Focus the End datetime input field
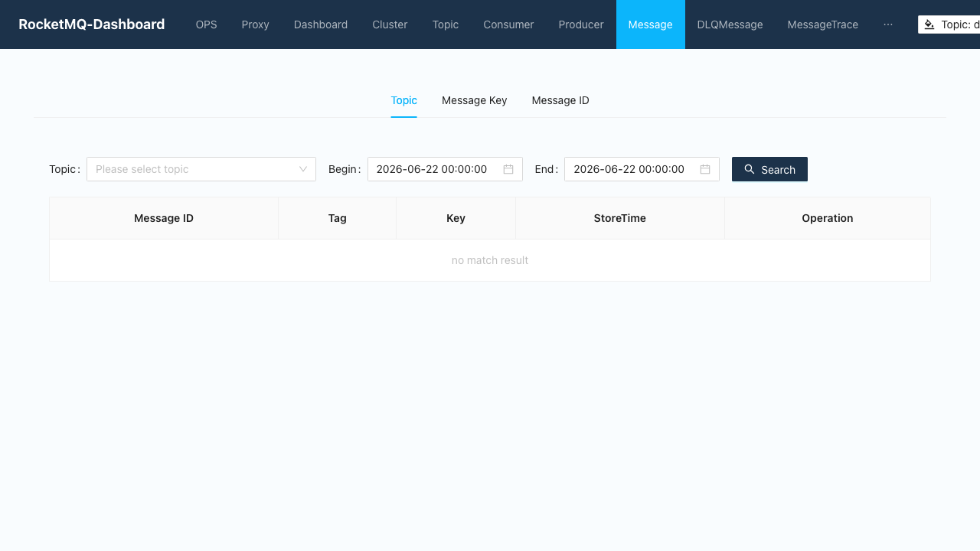Viewport: 980px width, 551px height. tap(642, 169)
